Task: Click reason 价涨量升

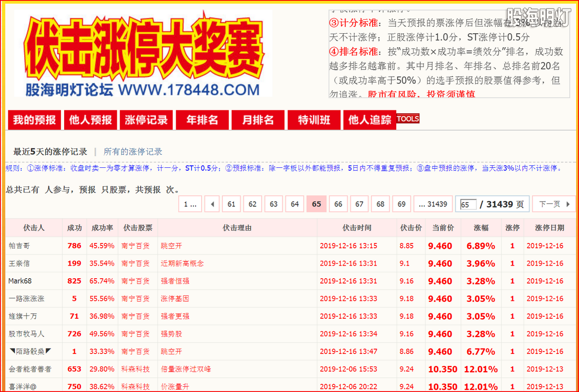Action: (175, 387)
